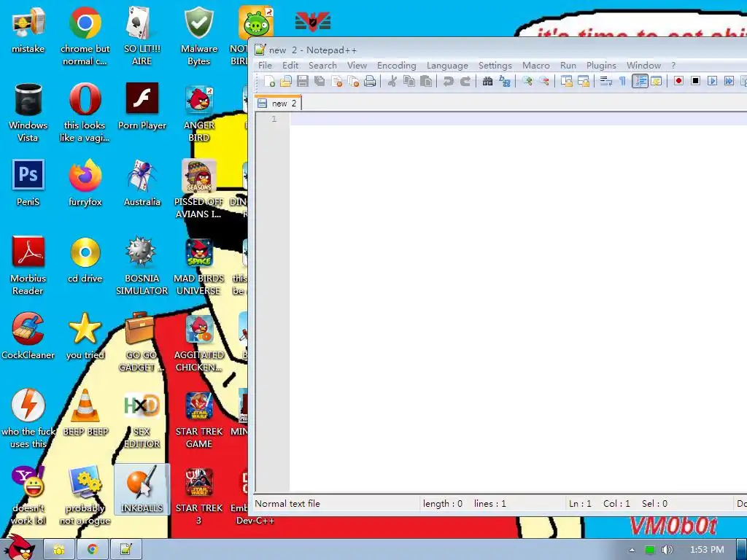The height and width of the screenshot is (560, 747).
Task: Toggle synchronized horizontal scrolling
Action: (x=584, y=82)
